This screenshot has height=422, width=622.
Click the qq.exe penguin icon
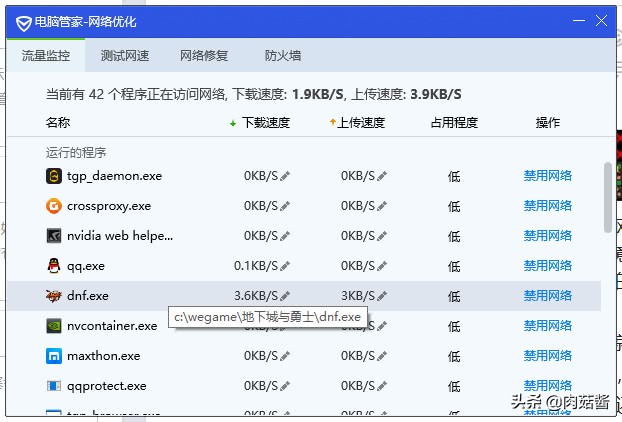[x=54, y=266]
